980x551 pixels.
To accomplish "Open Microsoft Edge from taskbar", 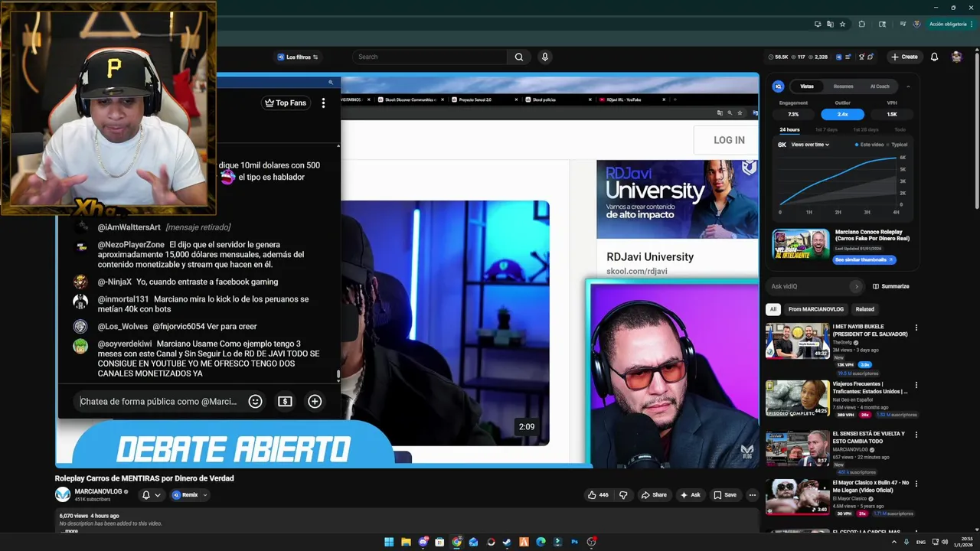I will coord(541,542).
